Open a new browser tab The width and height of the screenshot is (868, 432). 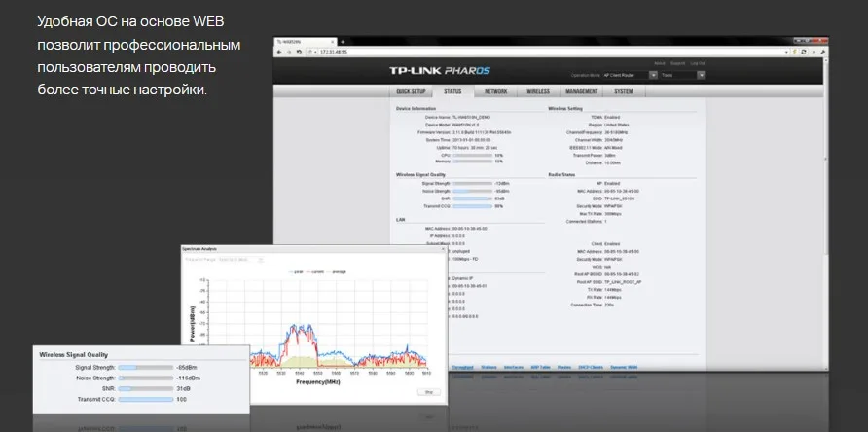pyautogui.click(x=342, y=42)
